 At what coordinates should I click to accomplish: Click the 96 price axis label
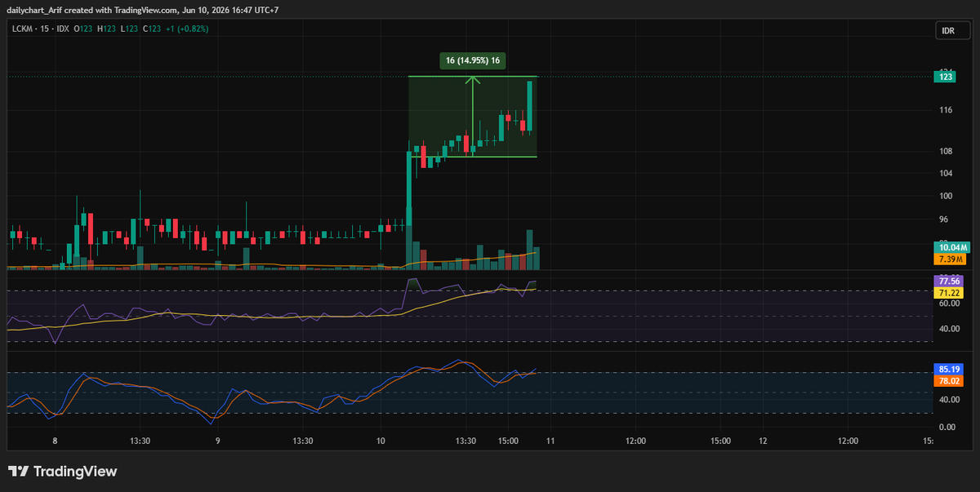click(944, 219)
